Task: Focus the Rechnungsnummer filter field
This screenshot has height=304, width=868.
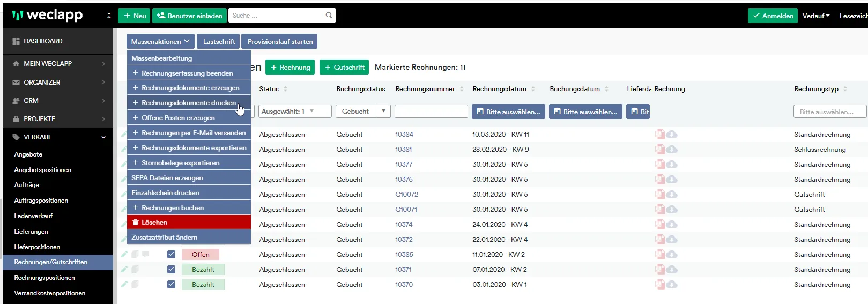Action: [431, 112]
